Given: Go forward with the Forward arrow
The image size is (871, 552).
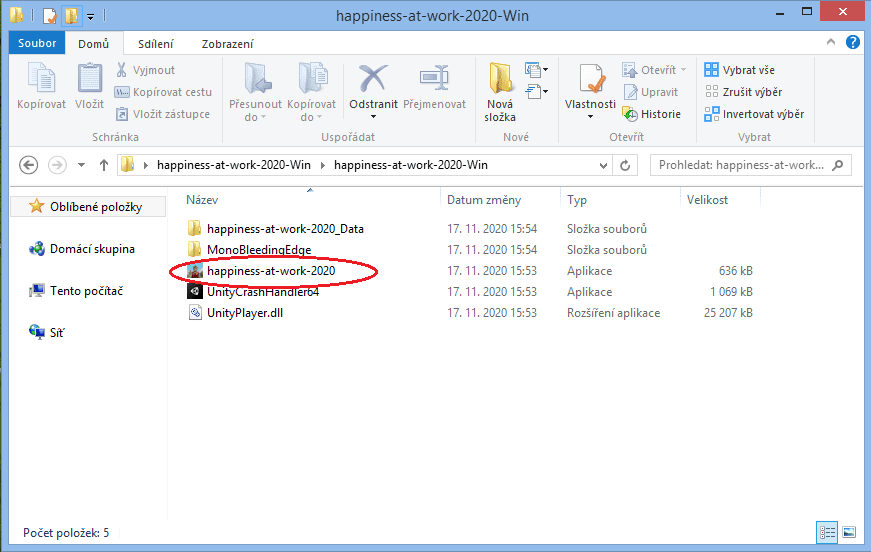Looking at the screenshot, I should (57, 165).
